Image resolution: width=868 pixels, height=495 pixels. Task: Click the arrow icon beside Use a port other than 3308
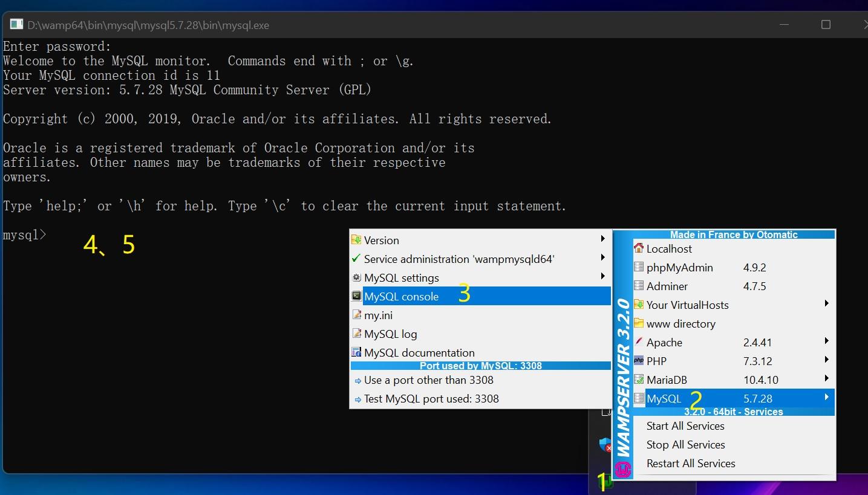coord(358,381)
